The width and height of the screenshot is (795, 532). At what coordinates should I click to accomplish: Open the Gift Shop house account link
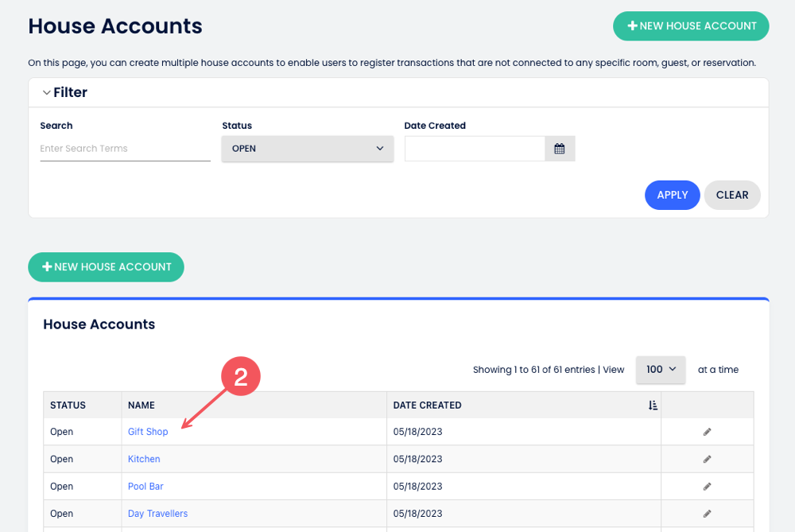(x=148, y=432)
